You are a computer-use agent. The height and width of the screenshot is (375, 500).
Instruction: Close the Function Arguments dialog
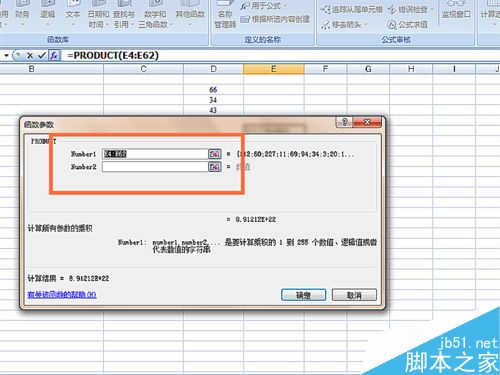click(x=367, y=122)
